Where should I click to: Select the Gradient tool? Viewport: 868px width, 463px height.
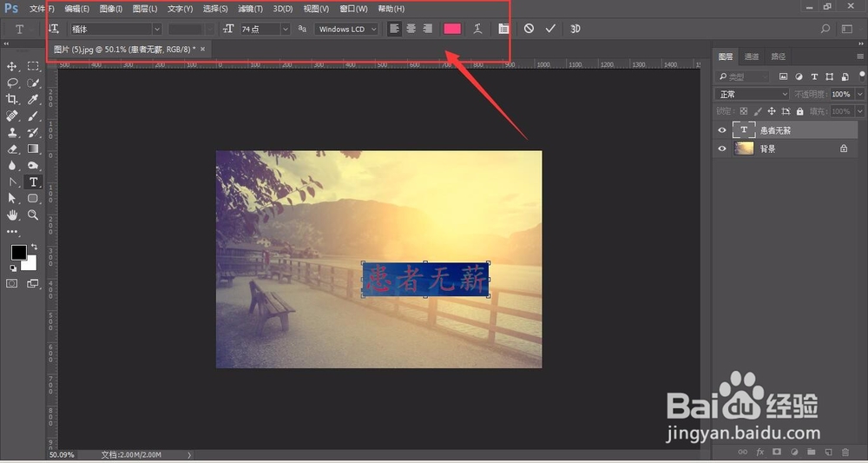click(33, 149)
